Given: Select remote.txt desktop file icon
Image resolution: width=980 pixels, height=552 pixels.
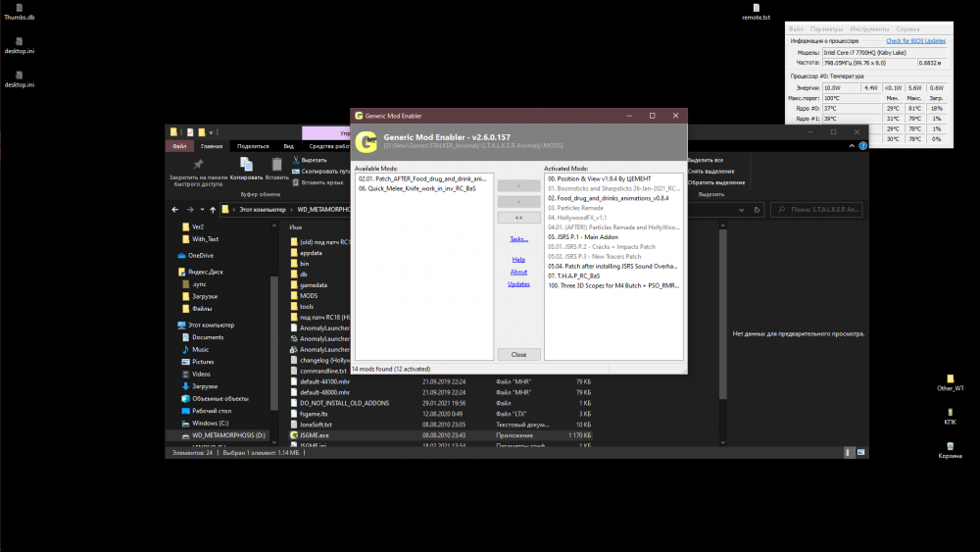Looking at the screenshot, I should coord(756,9).
